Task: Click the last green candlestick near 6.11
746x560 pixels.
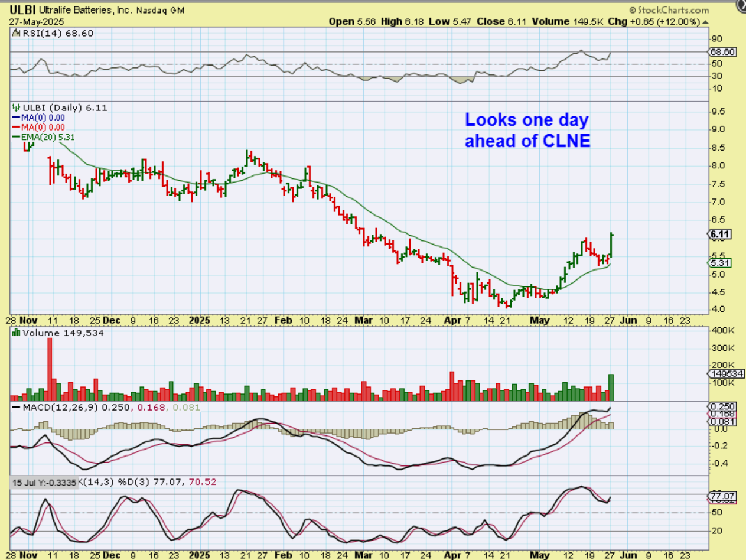Action: (x=611, y=245)
